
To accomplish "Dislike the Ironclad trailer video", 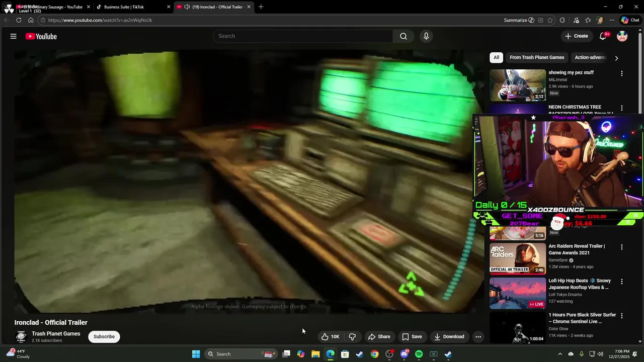I will click(x=352, y=337).
